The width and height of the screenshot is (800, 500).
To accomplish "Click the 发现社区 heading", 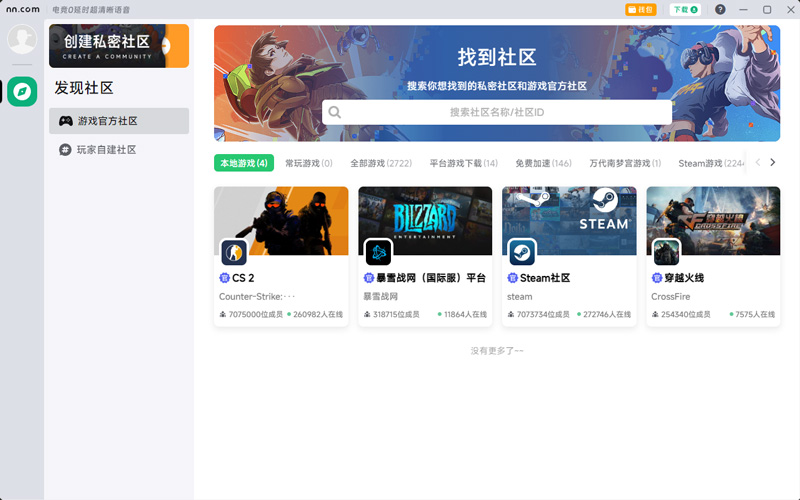I will pos(84,88).
